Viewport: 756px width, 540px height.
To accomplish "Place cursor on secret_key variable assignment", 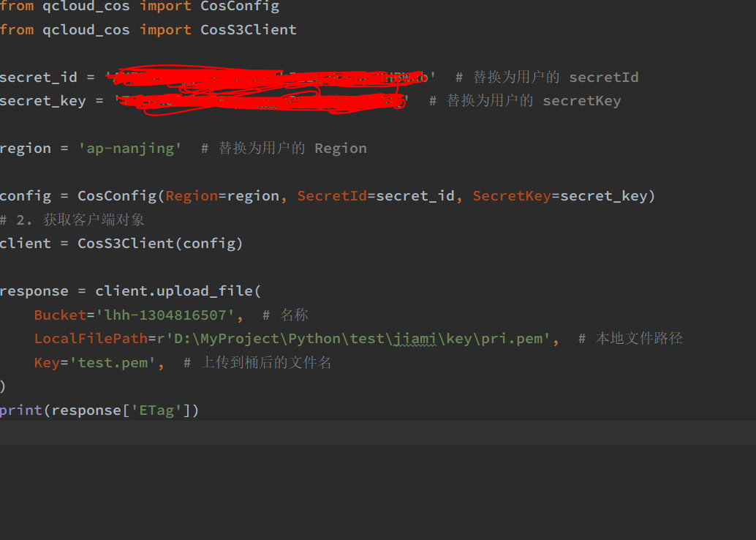I will [42, 101].
